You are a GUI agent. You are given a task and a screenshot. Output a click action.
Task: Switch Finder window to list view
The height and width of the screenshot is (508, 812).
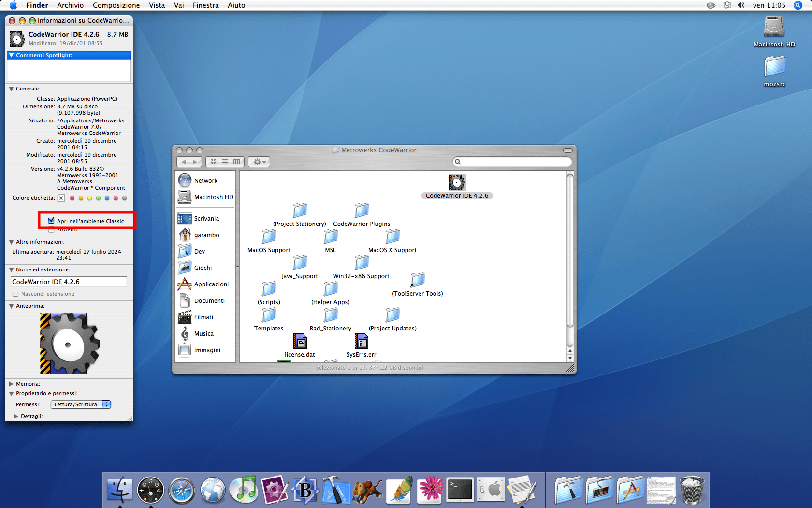click(x=225, y=162)
